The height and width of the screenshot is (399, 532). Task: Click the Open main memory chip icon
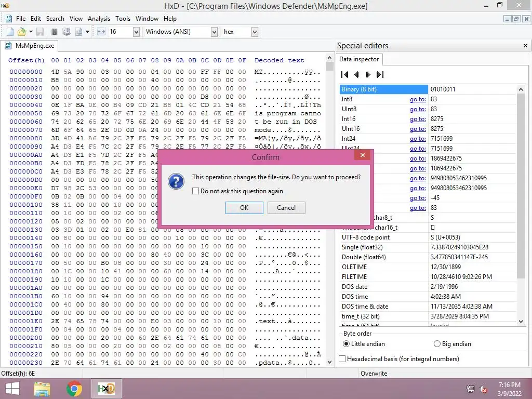[54, 32]
